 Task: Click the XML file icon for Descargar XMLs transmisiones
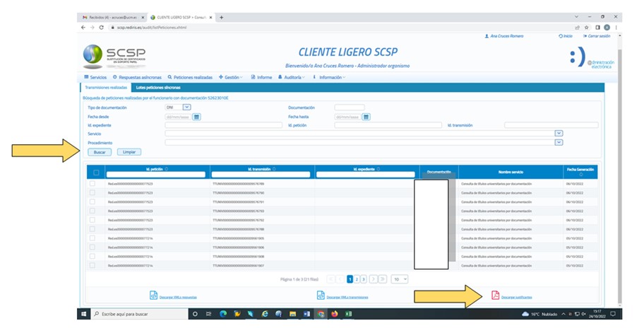point(321,295)
